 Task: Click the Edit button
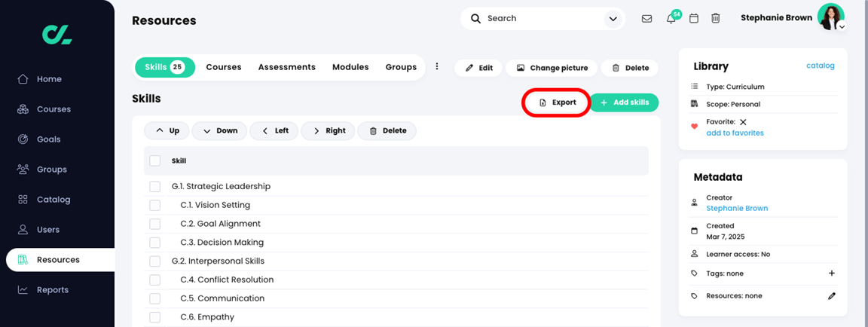tap(478, 68)
